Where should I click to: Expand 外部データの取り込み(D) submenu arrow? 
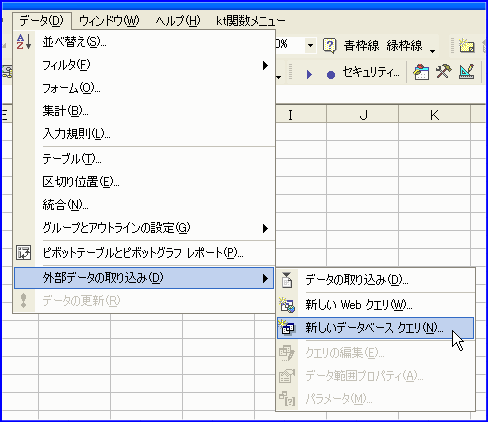[x=265, y=278]
